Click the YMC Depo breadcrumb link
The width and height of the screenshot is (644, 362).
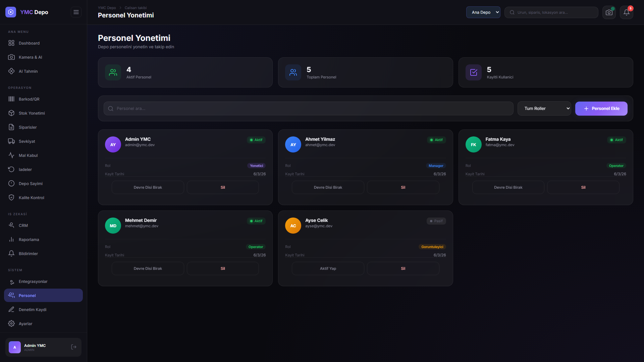pyautogui.click(x=107, y=8)
